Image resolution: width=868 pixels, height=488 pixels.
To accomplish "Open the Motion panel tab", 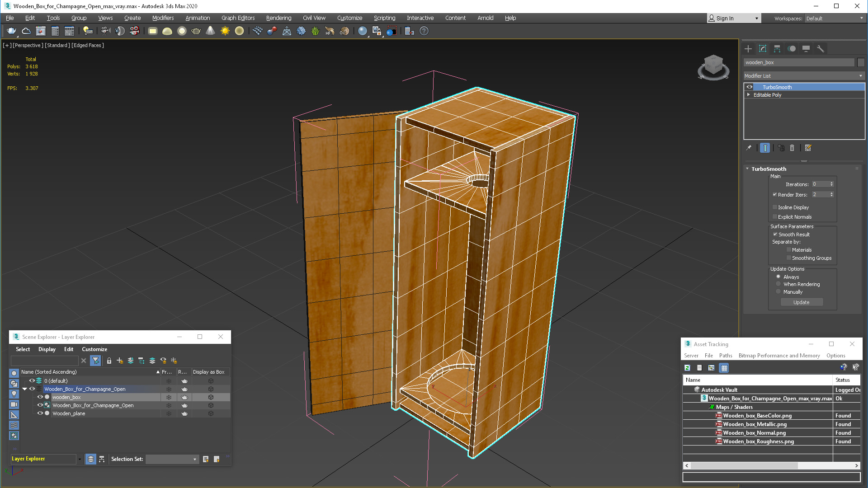I will tap(792, 49).
